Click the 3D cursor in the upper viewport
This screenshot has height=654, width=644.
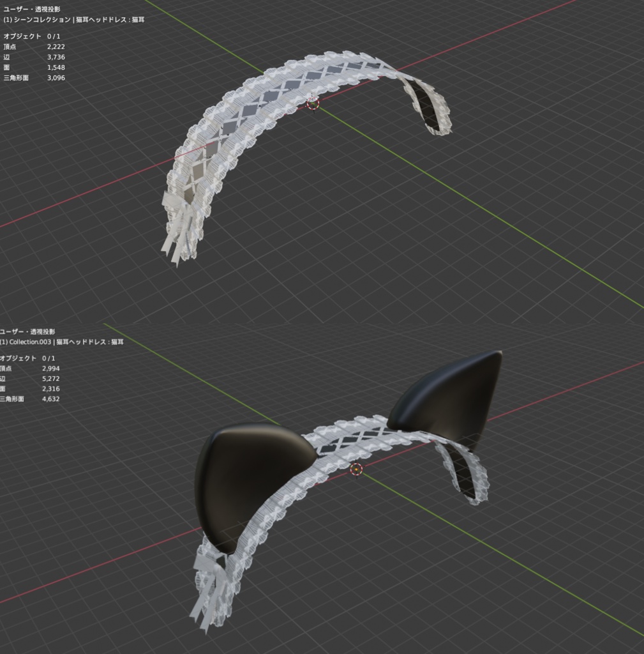pyautogui.click(x=313, y=104)
